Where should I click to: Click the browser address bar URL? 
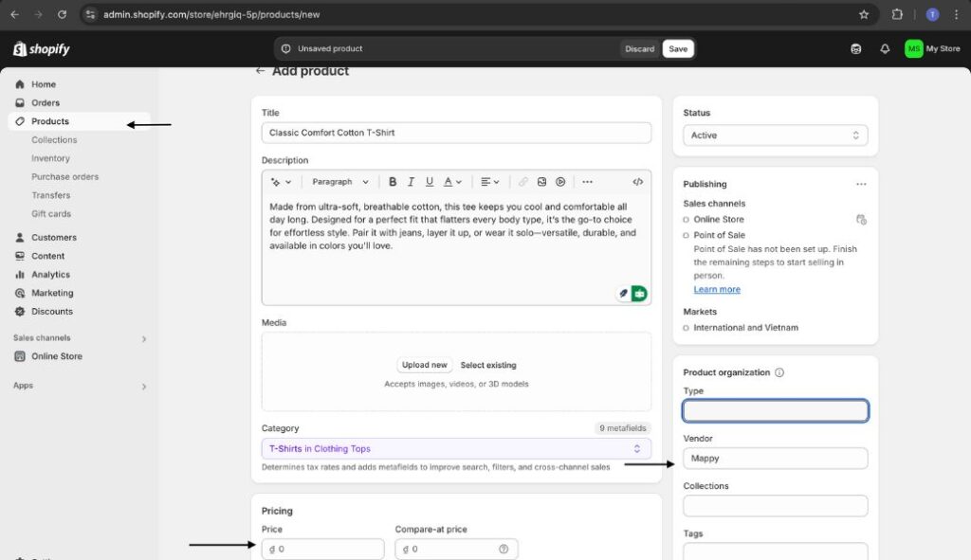coord(211,14)
